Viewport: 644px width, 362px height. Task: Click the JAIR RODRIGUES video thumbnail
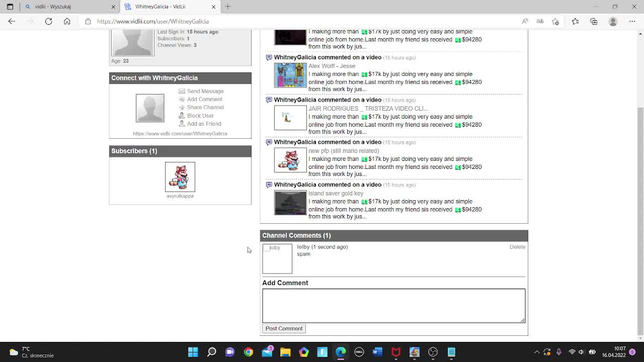click(290, 118)
